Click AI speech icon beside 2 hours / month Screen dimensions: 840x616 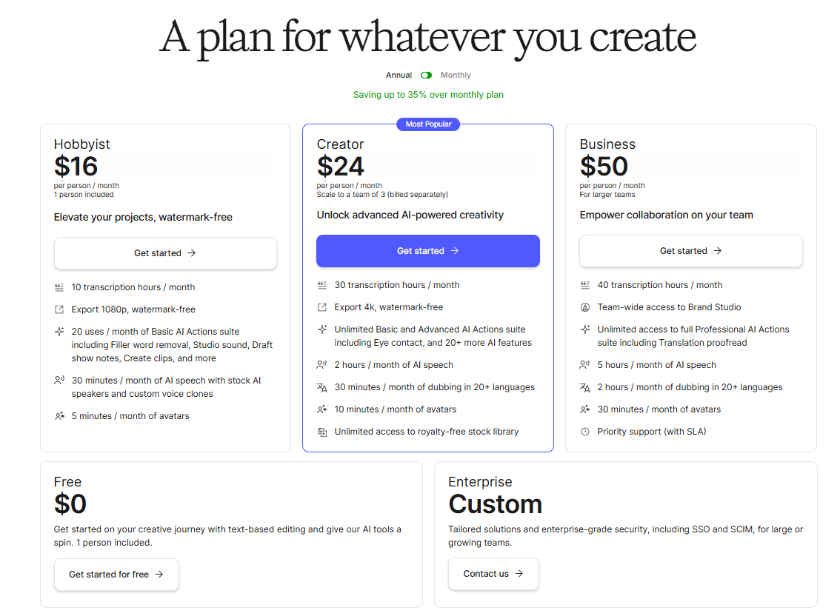click(322, 365)
